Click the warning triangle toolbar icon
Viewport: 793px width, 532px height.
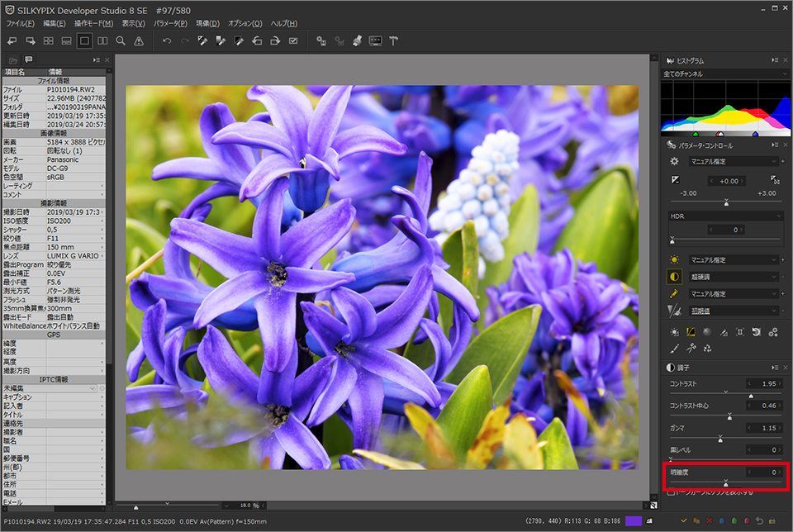click(139, 40)
